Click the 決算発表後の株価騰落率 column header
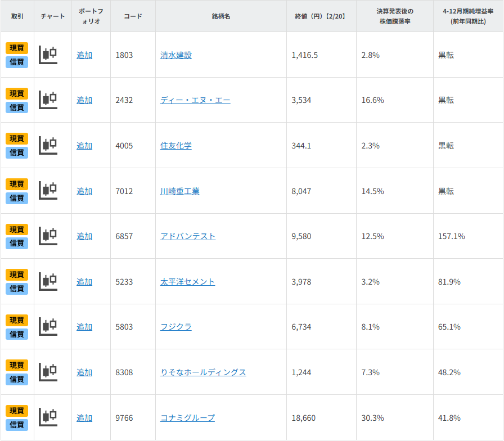The width and height of the screenshot is (504, 441). click(394, 16)
